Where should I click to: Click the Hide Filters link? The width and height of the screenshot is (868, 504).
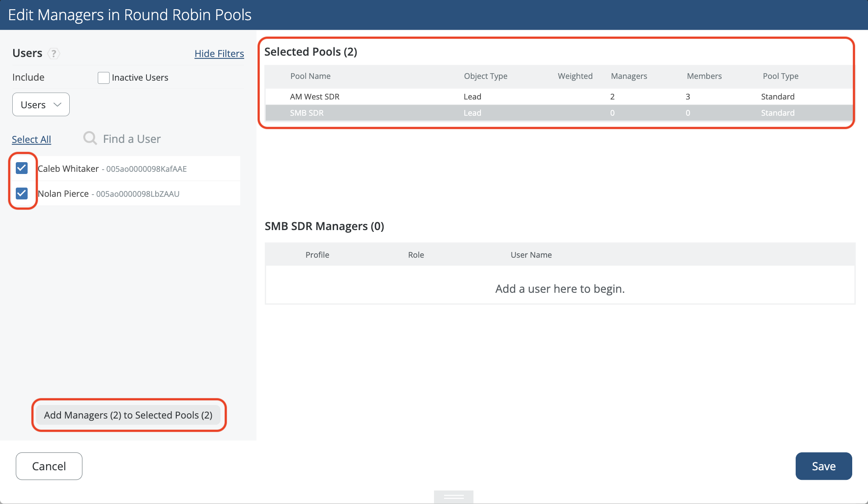coord(219,53)
